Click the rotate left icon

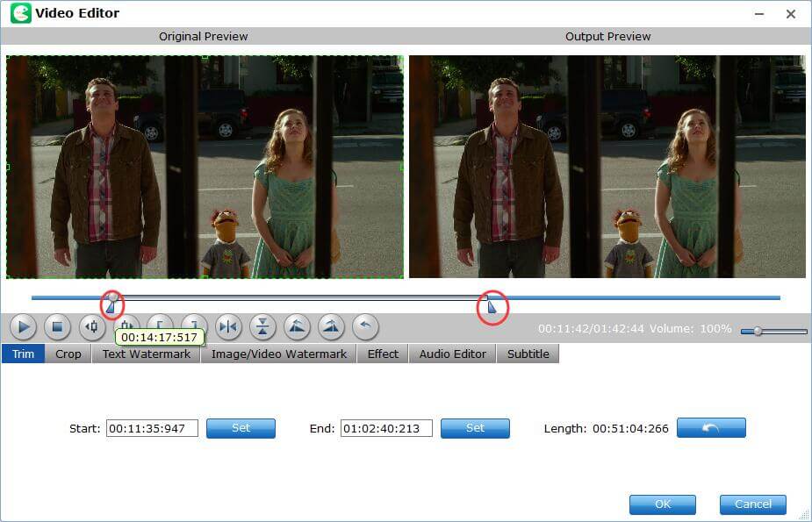[x=296, y=327]
